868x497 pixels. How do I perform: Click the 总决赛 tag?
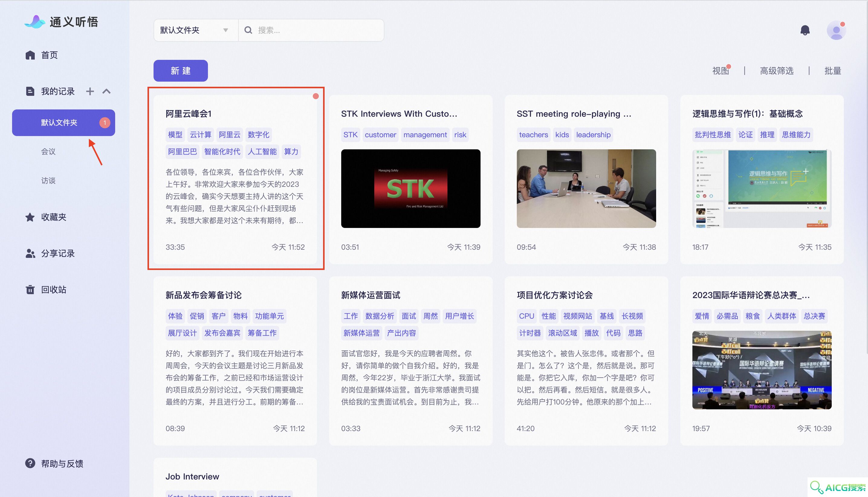[x=814, y=316]
